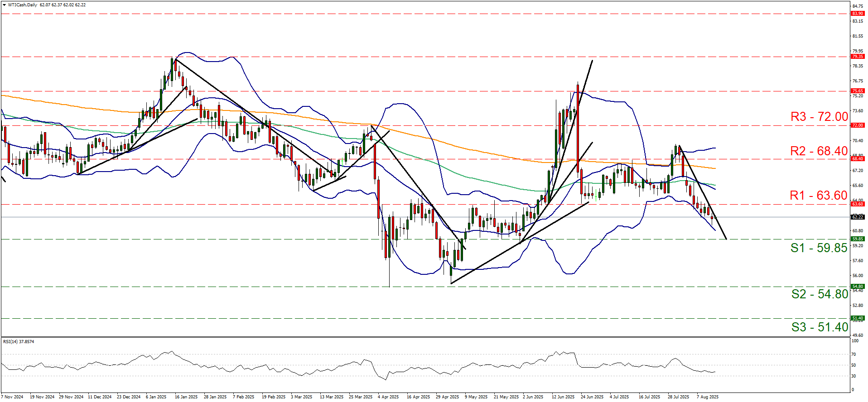Image resolution: width=868 pixels, height=402 pixels.
Task: Select the S3 - 51.40 support label
Action: (819, 327)
